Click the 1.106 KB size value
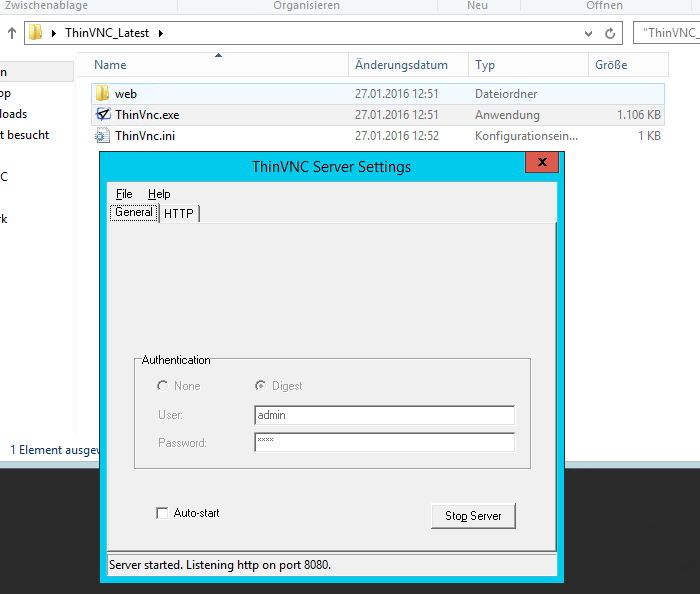700x594 pixels. [639, 115]
